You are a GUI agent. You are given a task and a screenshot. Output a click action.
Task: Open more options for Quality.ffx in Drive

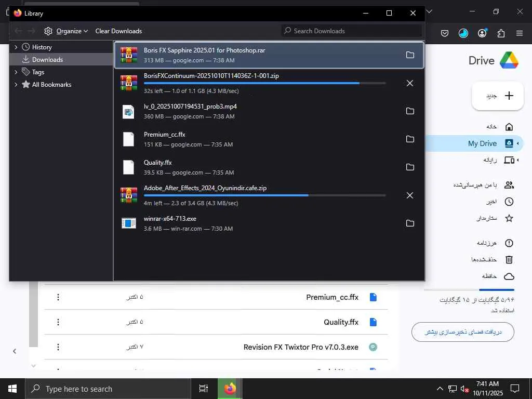[x=58, y=322]
